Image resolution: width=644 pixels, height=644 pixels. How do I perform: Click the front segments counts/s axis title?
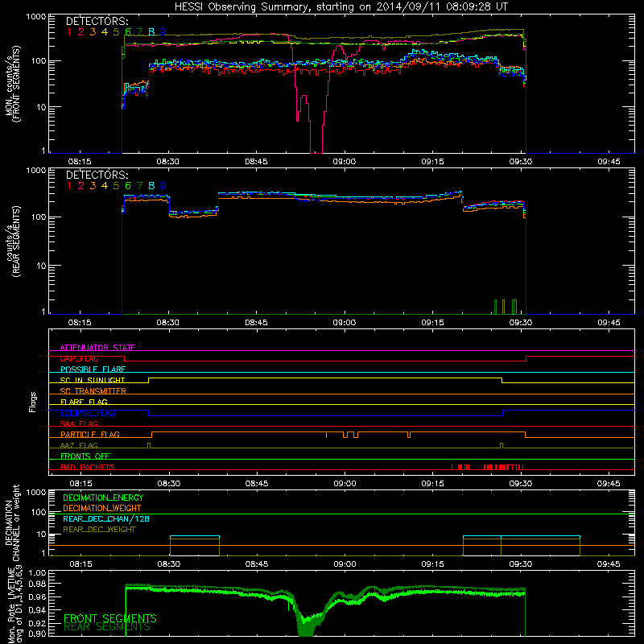tap(12, 84)
